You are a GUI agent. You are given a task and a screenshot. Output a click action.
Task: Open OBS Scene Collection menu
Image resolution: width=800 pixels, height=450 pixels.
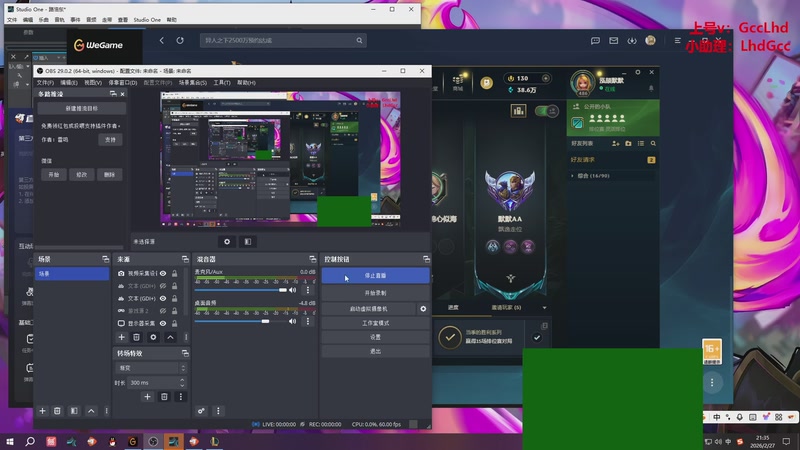193,83
